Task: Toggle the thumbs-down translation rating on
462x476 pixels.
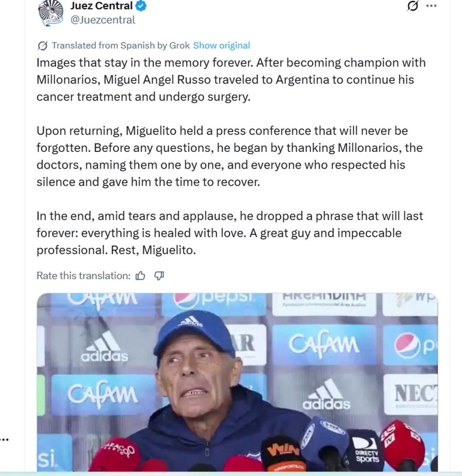Action: pyautogui.click(x=159, y=275)
